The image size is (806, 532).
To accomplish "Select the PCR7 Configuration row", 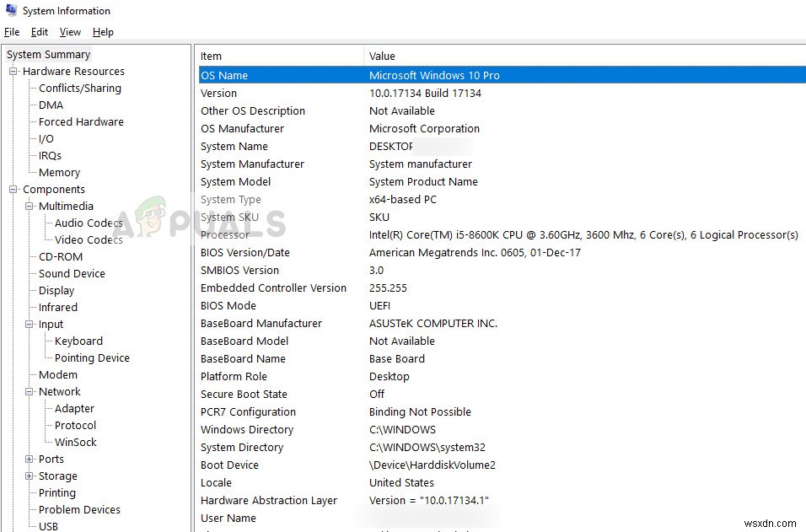I will [x=502, y=412].
